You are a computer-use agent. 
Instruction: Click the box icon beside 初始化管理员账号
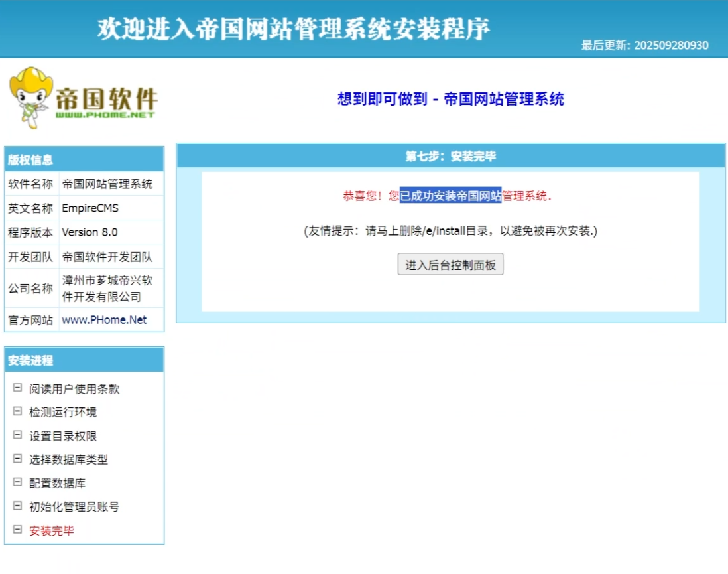click(x=17, y=506)
